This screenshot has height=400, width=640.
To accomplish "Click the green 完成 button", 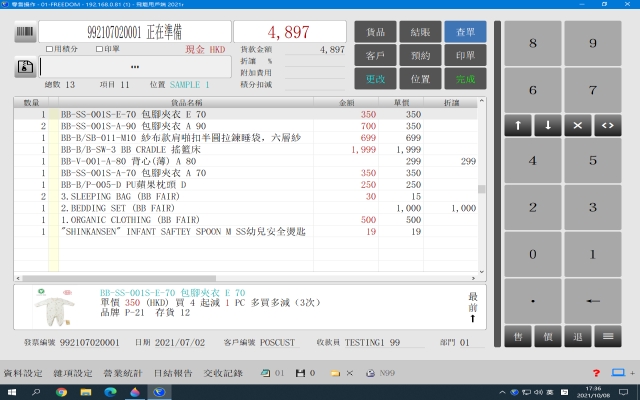I will click(x=465, y=78).
